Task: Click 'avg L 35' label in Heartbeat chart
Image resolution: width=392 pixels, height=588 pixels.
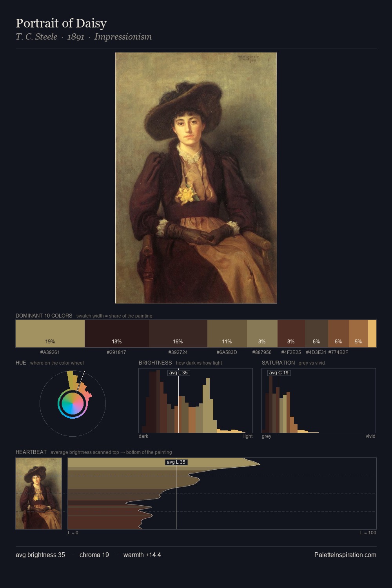Action: click(x=176, y=462)
